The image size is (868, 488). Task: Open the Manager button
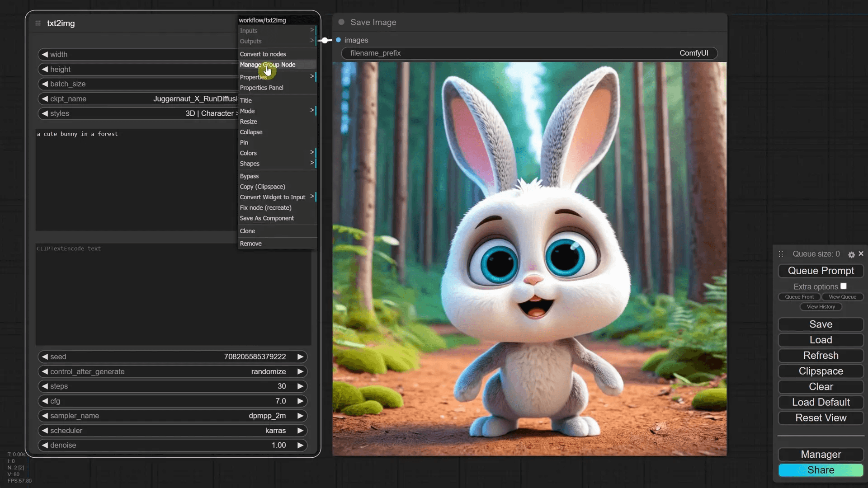pyautogui.click(x=821, y=455)
